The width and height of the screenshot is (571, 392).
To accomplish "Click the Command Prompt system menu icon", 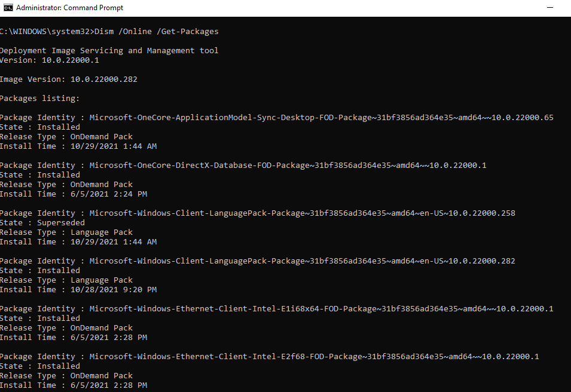I will tap(8, 8).
